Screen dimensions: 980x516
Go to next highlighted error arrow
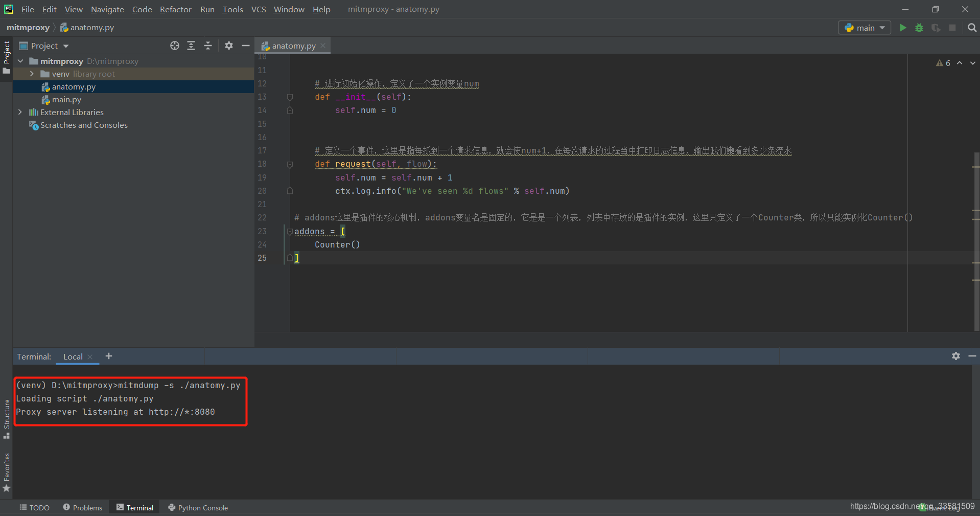972,63
